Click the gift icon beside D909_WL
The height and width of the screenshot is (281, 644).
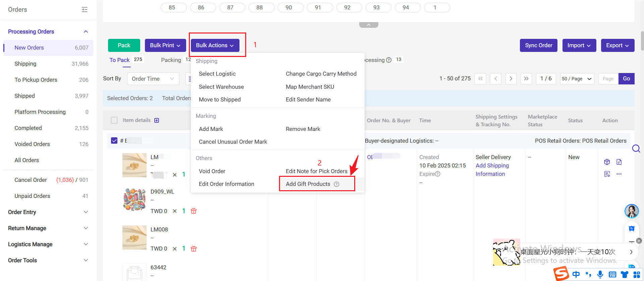click(194, 211)
